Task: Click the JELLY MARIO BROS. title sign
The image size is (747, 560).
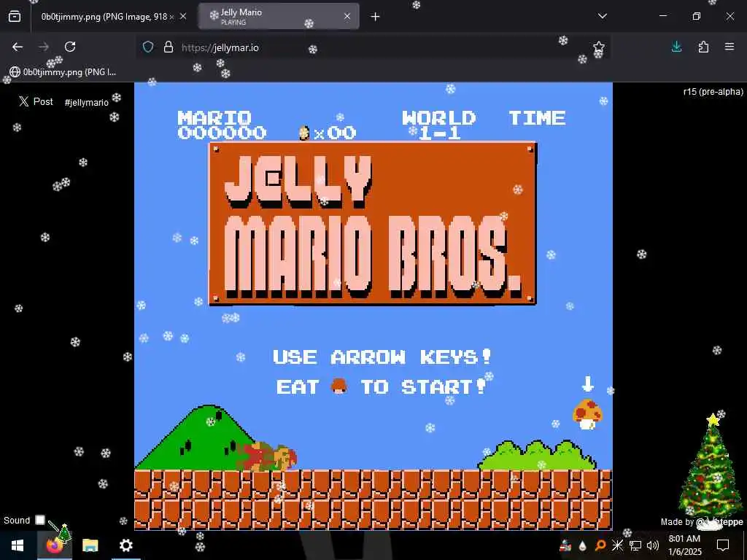Action: tap(373, 223)
